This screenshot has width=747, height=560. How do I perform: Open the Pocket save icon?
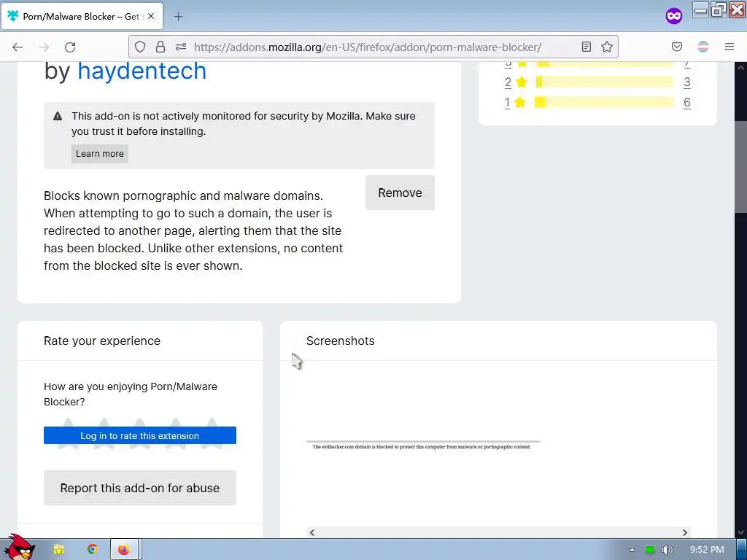676,47
